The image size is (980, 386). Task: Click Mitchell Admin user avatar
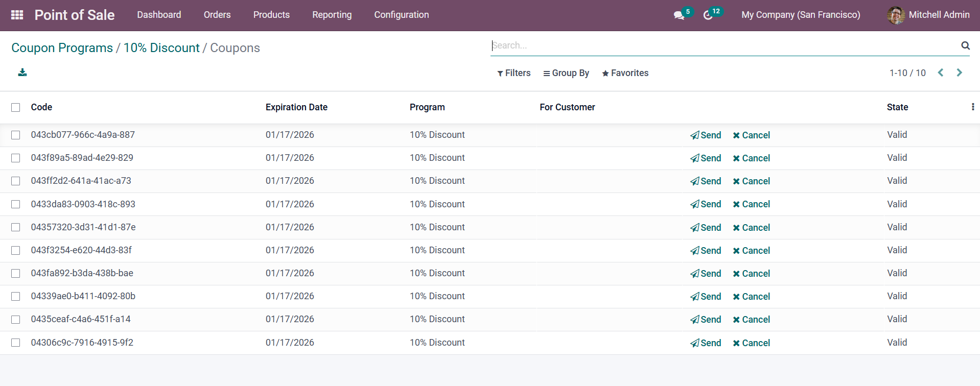tap(896, 15)
